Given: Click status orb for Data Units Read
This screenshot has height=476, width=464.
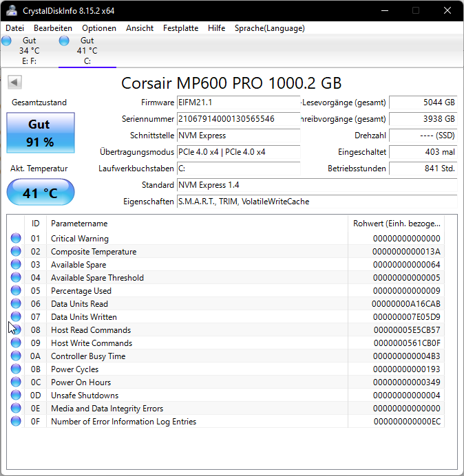Looking at the screenshot, I should pos(16,303).
